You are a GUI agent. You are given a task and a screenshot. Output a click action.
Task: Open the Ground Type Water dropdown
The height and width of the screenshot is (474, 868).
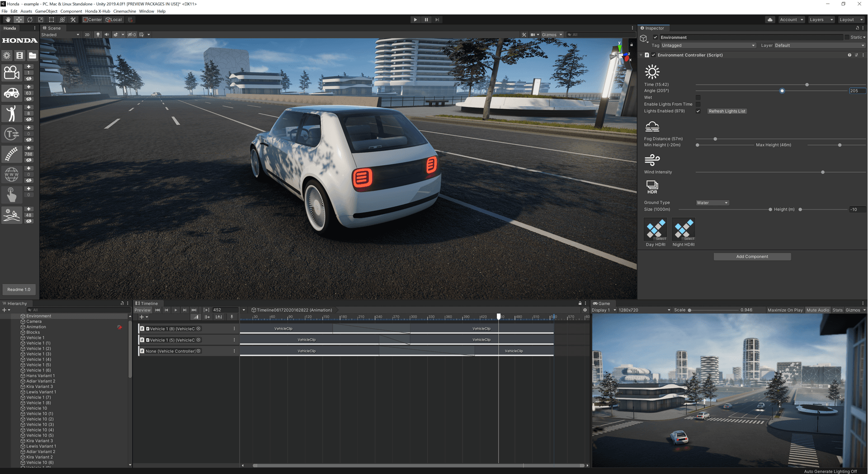pos(712,203)
